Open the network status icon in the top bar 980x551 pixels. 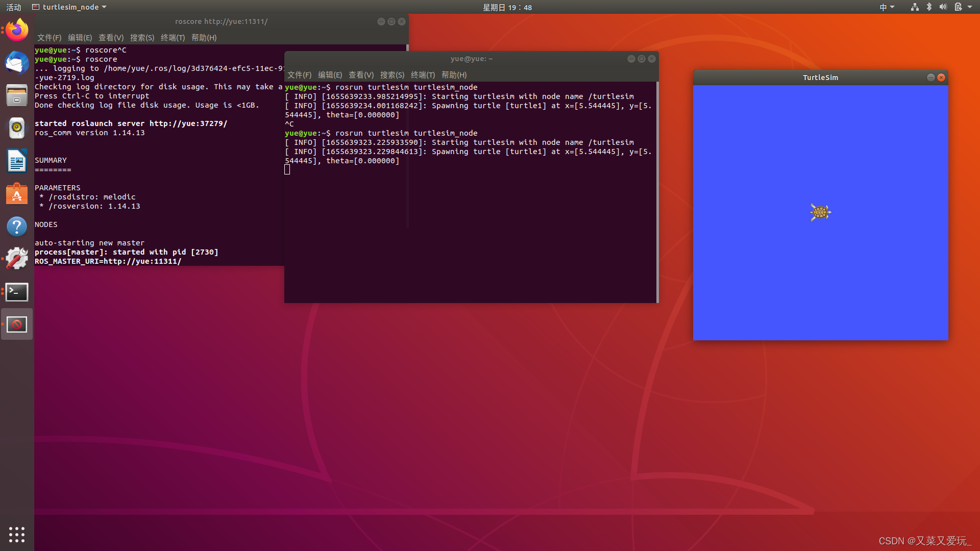pyautogui.click(x=915, y=7)
